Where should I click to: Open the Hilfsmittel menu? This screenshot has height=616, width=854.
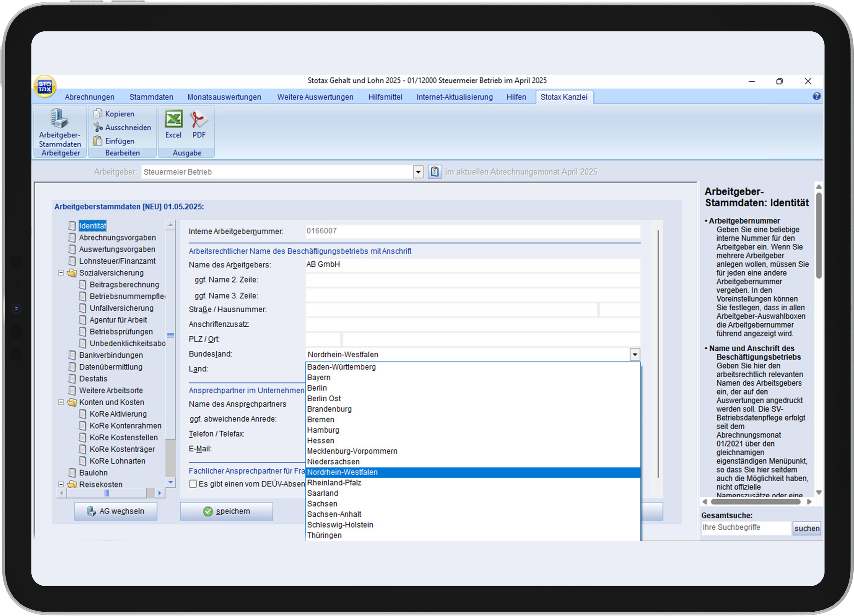(x=385, y=97)
